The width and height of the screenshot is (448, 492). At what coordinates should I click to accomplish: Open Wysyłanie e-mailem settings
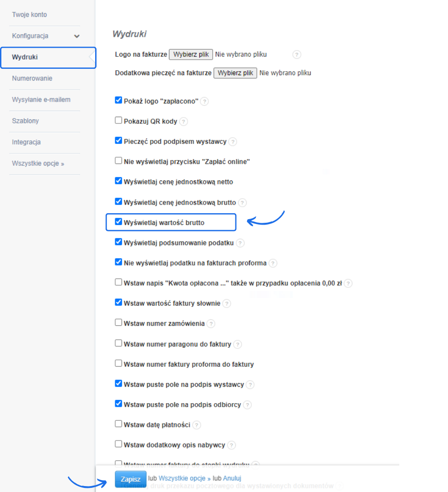(41, 100)
